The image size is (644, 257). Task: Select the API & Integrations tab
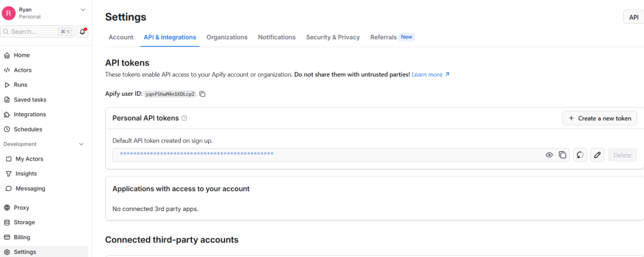pyautogui.click(x=170, y=37)
